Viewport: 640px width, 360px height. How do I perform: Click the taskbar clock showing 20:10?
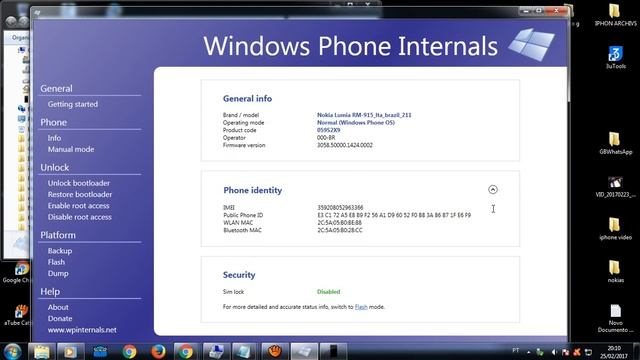[x=614, y=352]
